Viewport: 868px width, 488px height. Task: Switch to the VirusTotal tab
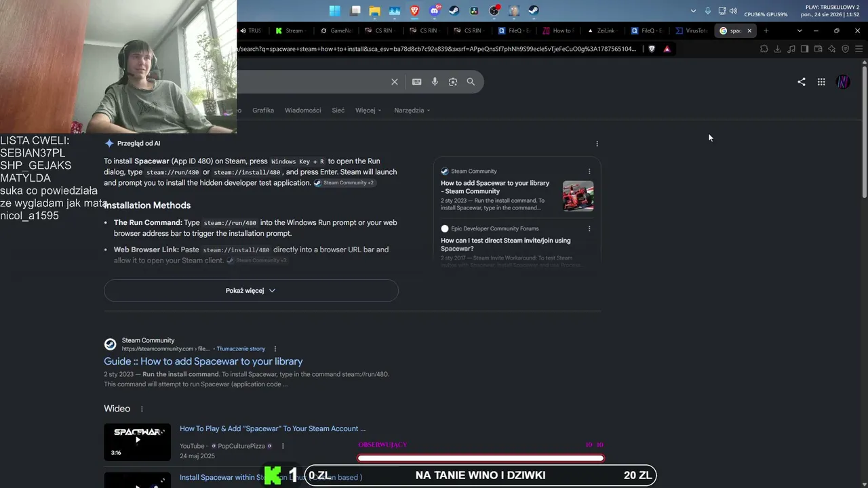point(692,30)
